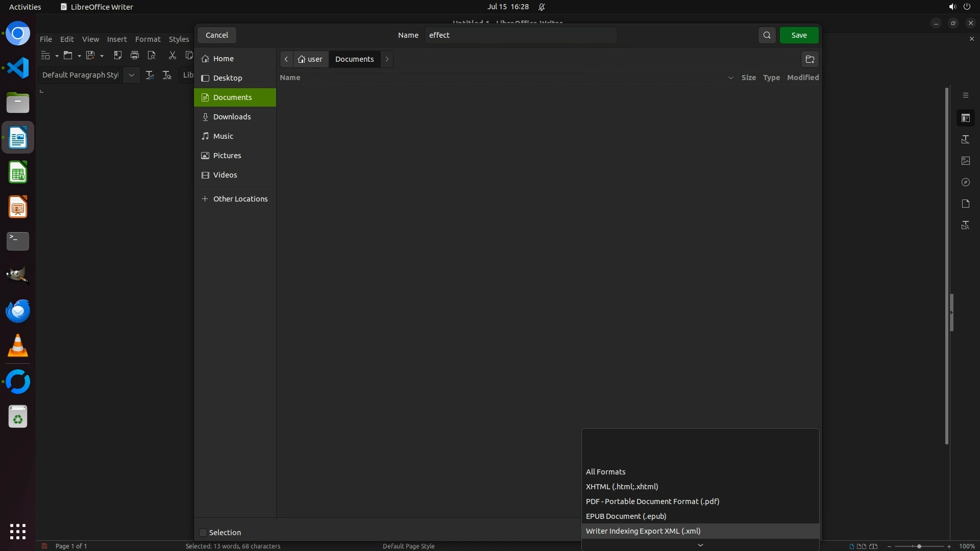Select EPUB Document format option

coord(626,516)
